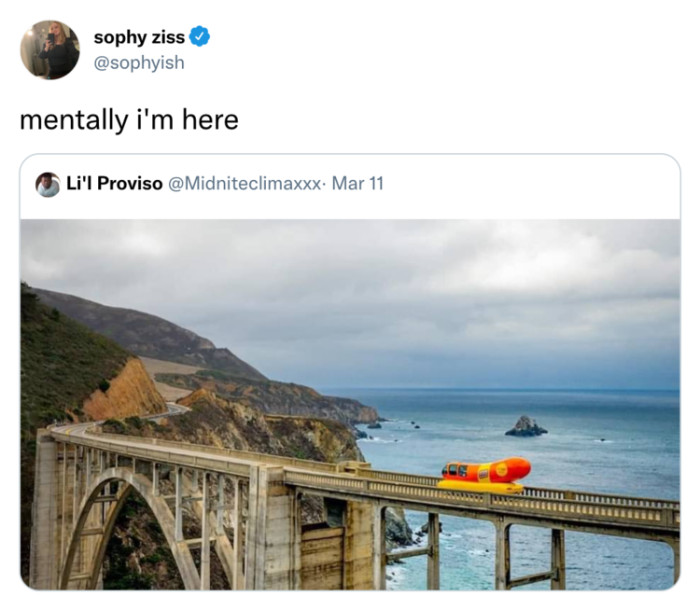Screen dimensions: 700x610
Task: Click the Mar 11 timestamp
Action: pyautogui.click(x=358, y=184)
